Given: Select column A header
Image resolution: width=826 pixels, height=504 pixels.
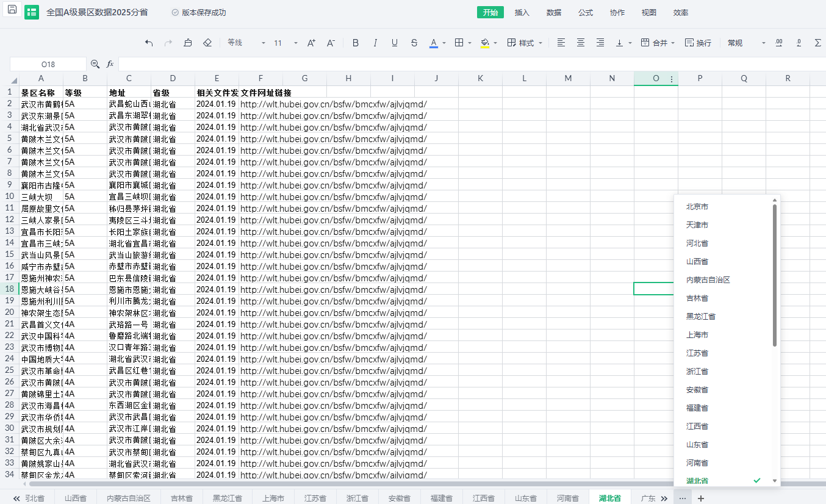Looking at the screenshot, I should point(41,79).
